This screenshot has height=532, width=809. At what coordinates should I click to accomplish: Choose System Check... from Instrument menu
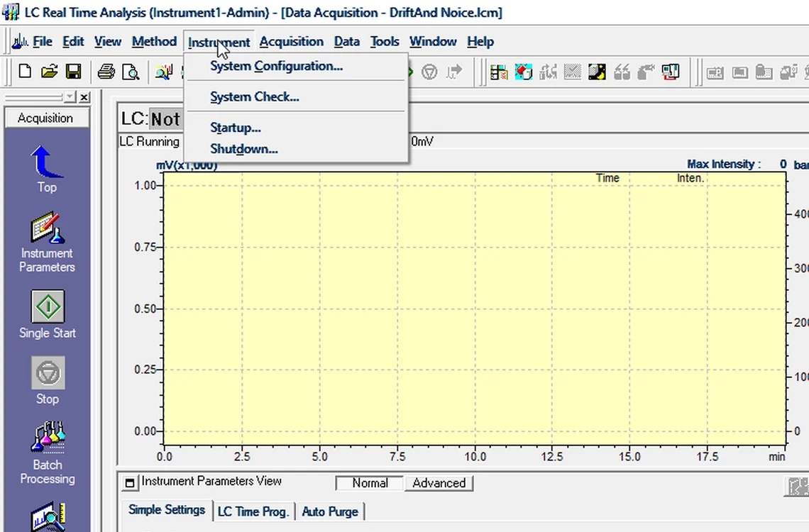click(x=296, y=96)
